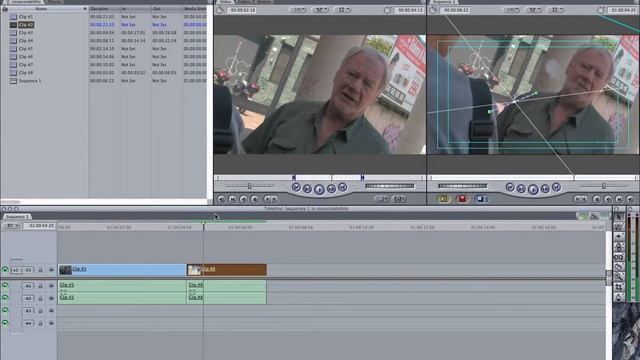The image size is (640, 360).
Task: Select the brown video clip on V1 track
Action: coord(227,269)
